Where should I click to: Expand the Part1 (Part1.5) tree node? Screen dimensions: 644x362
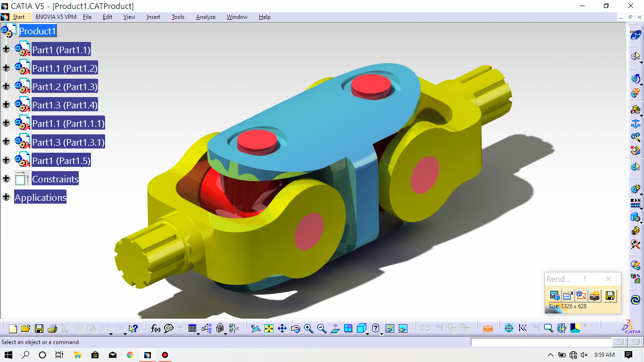pyautogui.click(x=6, y=160)
